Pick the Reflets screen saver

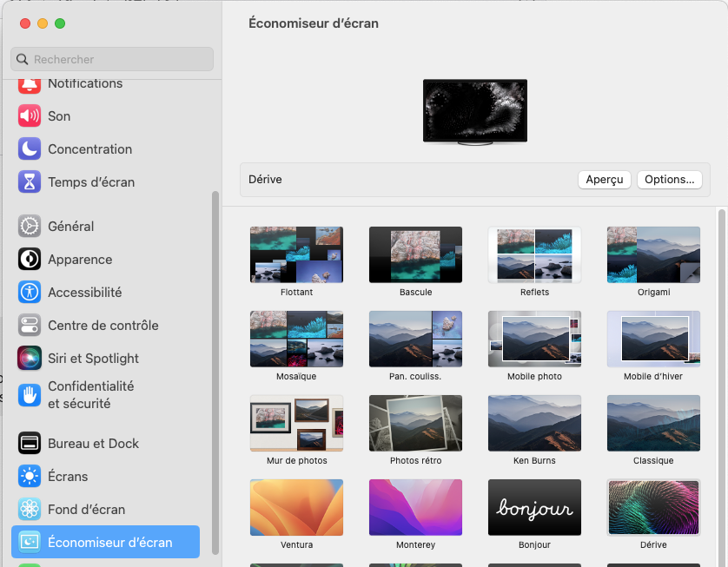click(x=534, y=254)
